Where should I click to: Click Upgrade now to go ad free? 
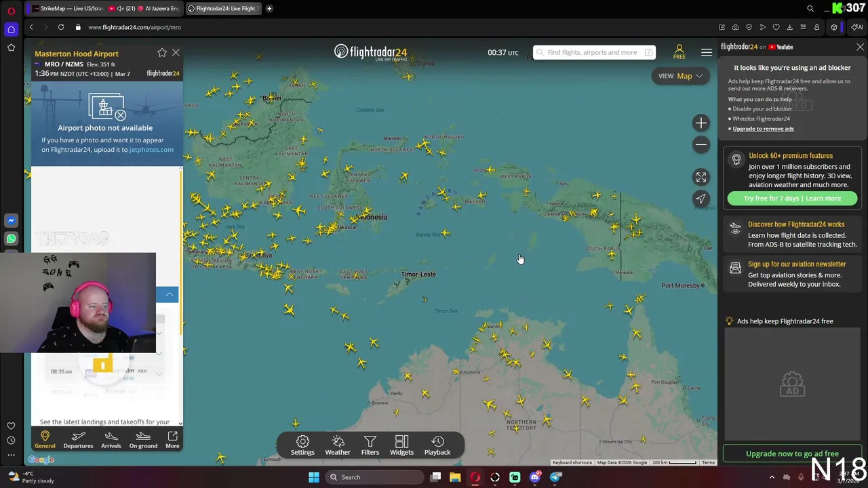[x=792, y=453]
